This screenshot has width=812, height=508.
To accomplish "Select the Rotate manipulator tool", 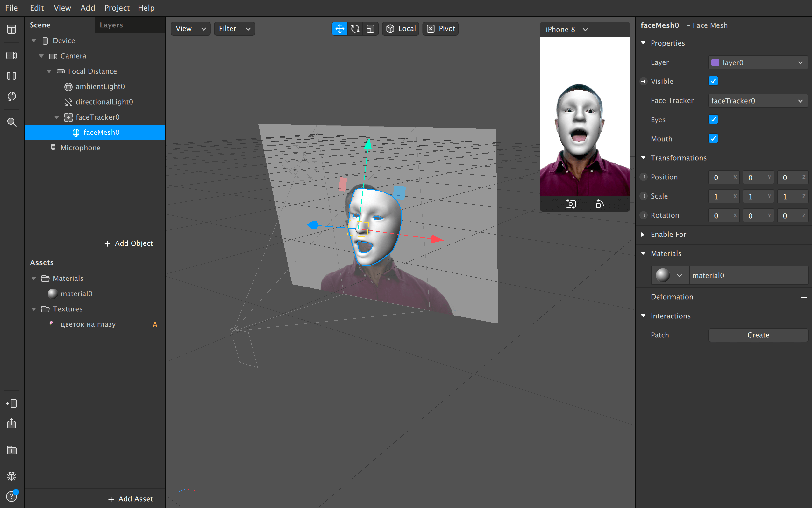I will tap(355, 29).
